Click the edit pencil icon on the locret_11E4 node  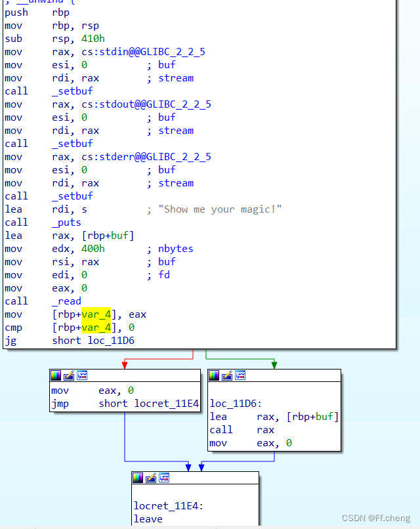[151, 478]
